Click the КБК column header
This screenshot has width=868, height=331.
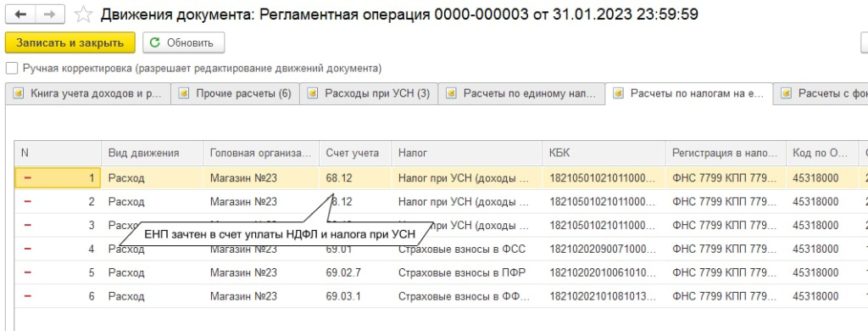pos(604,153)
